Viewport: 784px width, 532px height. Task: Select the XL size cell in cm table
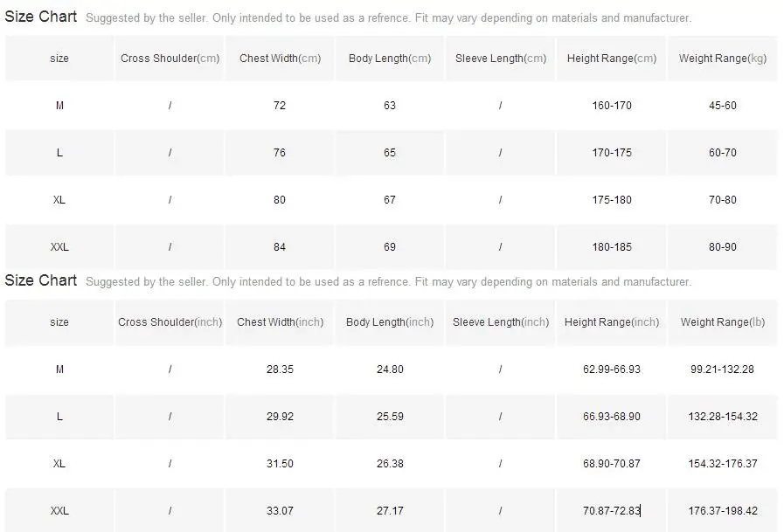coord(59,200)
